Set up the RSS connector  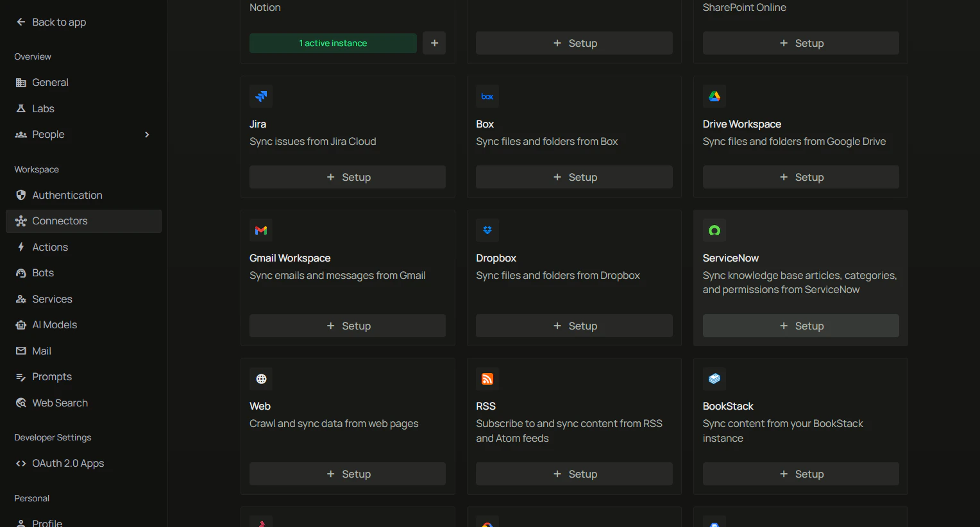point(574,474)
